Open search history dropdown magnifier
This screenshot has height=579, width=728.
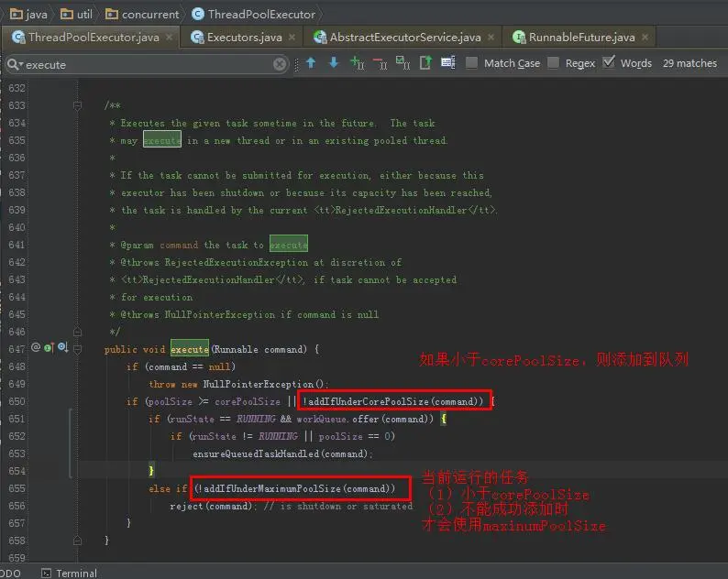[x=15, y=64]
